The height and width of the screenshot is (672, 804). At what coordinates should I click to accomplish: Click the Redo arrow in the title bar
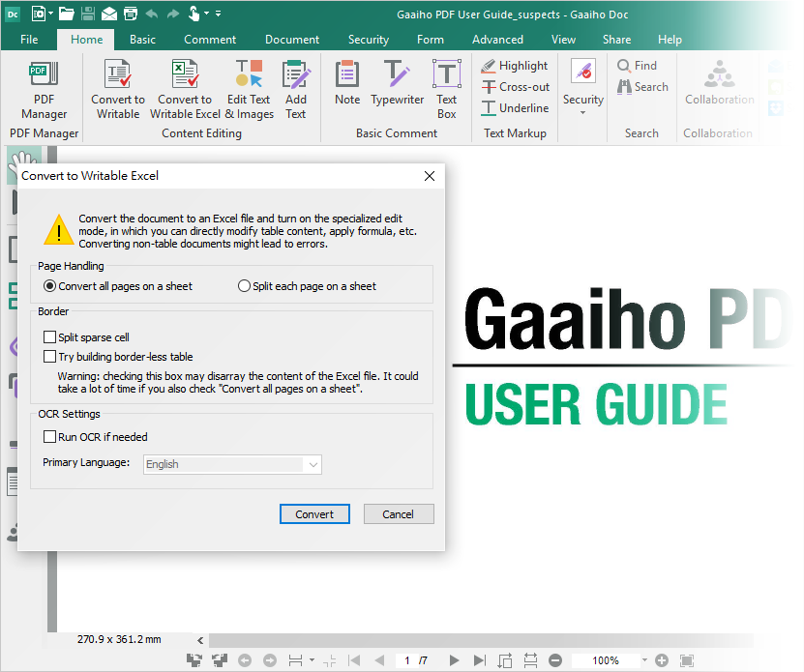[x=173, y=14]
